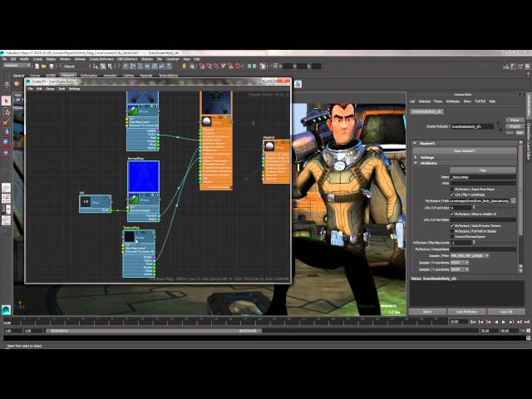Choose the Paint Selection tool in toolbox
This screenshot has width=532, height=399.
6,123
